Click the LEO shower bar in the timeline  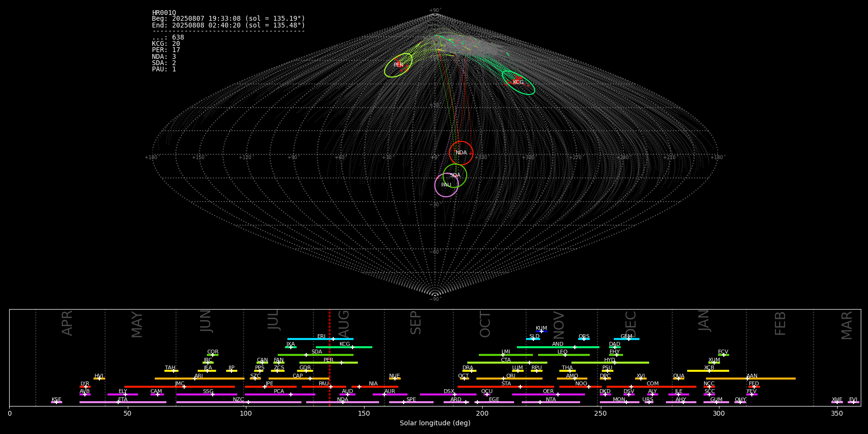coord(564,355)
